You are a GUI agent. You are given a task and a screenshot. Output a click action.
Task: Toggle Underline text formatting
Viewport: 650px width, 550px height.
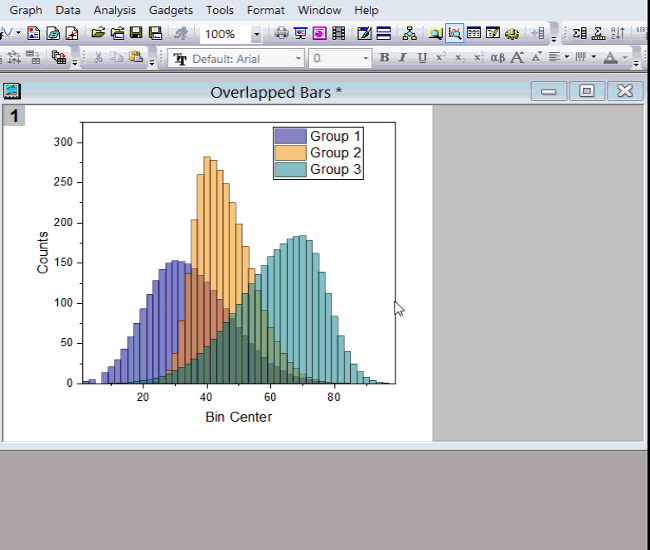point(422,58)
